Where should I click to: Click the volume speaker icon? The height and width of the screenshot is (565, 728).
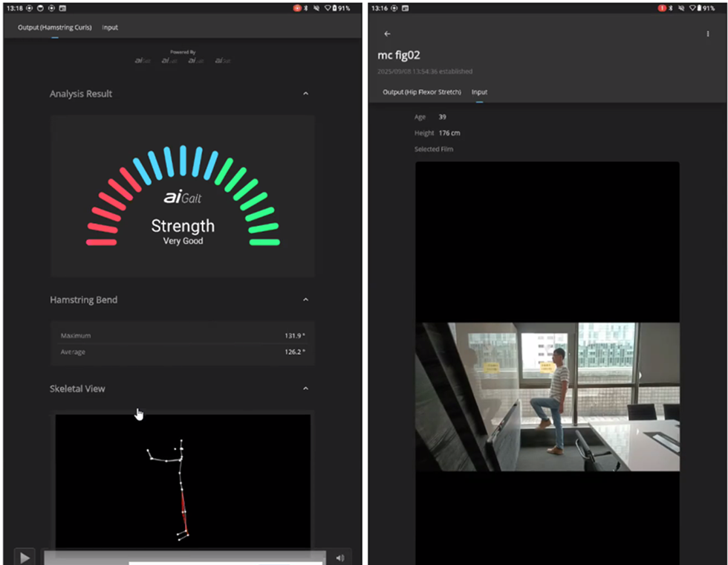coord(340,558)
